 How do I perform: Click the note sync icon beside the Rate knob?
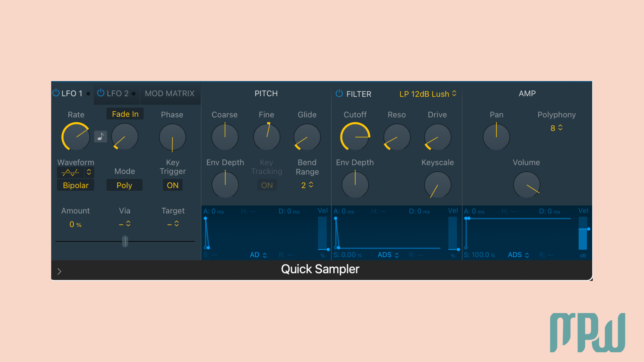[x=100, y=136]
